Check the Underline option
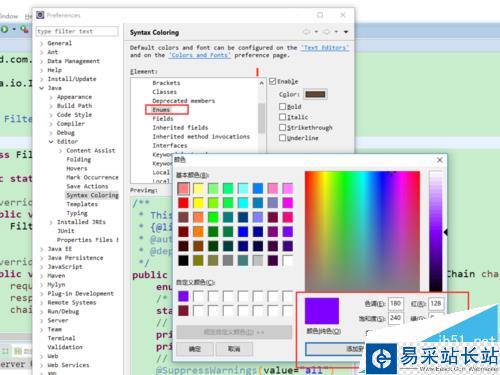This screenshot has height=375, width=500. click(x=282, y=138)
